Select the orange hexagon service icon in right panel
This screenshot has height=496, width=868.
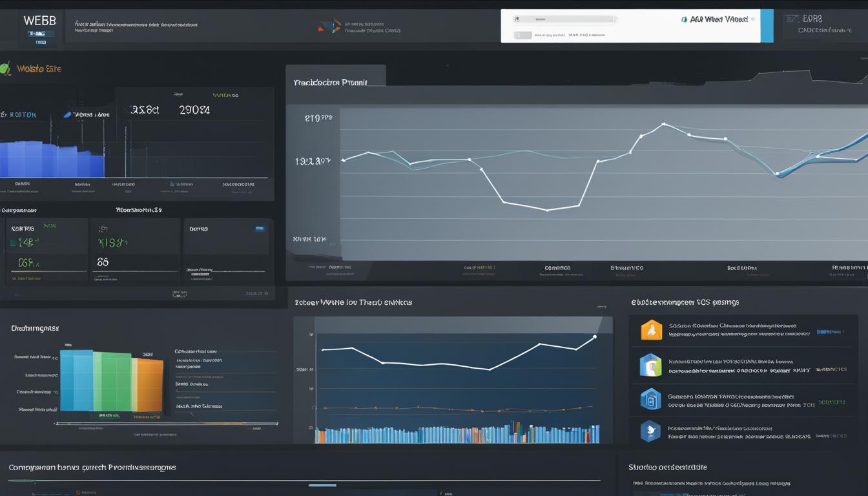pyautogui.click(x=651, y=330)
